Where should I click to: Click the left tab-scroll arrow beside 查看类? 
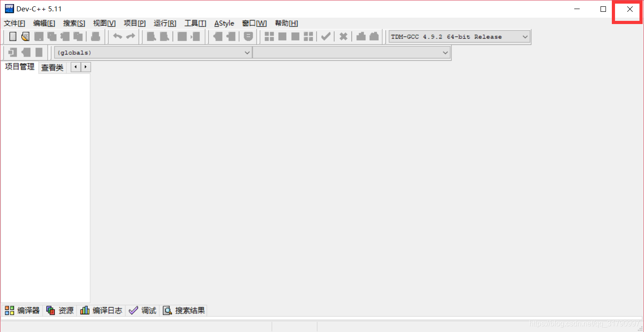tap(76, 67)
